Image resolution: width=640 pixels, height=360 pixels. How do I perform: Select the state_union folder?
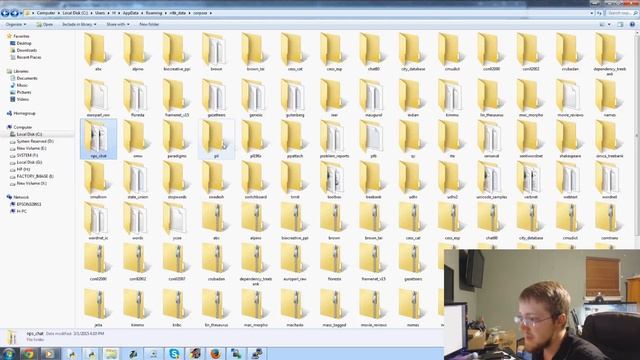pos(138,180)
